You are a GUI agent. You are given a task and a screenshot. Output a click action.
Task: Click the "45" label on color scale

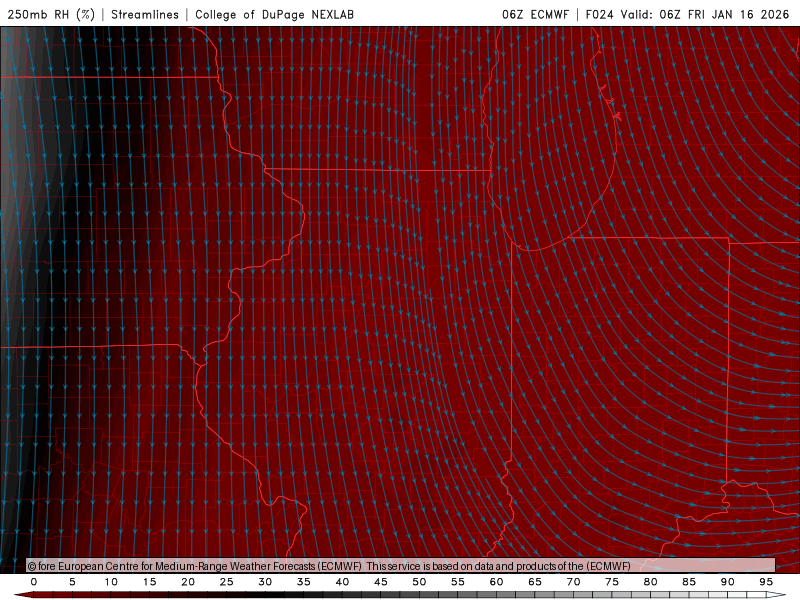click(381, 582)
